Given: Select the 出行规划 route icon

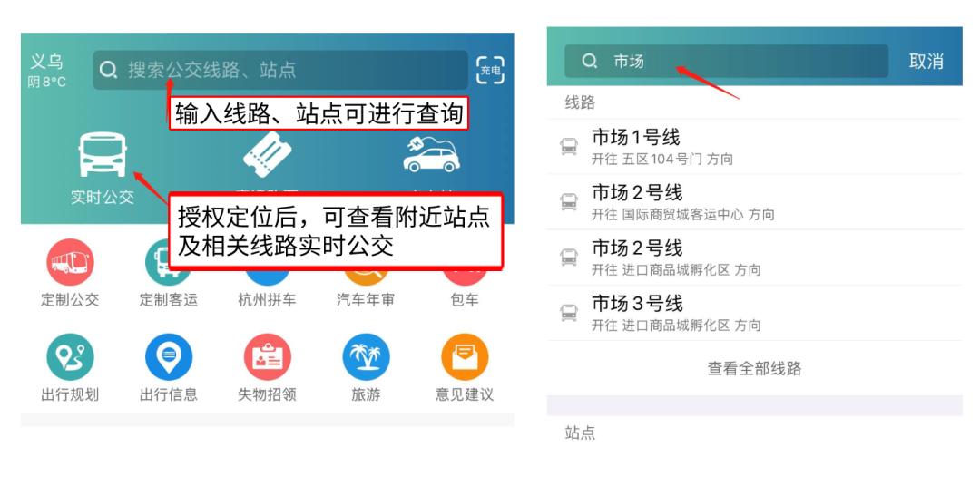Looking at the screenshot, I should pyautogui.click(x=70, y=357).
